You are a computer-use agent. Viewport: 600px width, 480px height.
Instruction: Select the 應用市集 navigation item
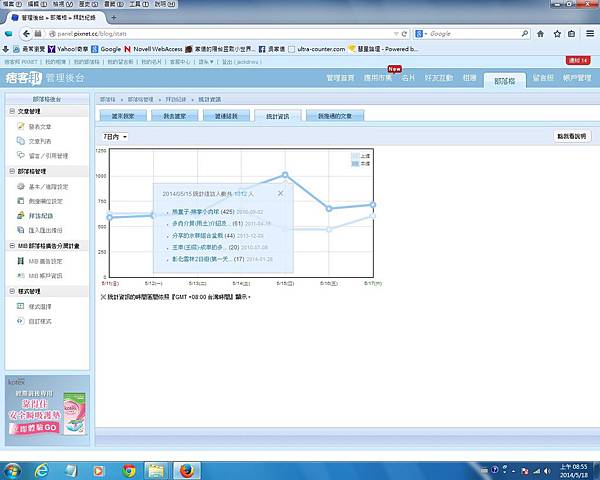point(377,78)
